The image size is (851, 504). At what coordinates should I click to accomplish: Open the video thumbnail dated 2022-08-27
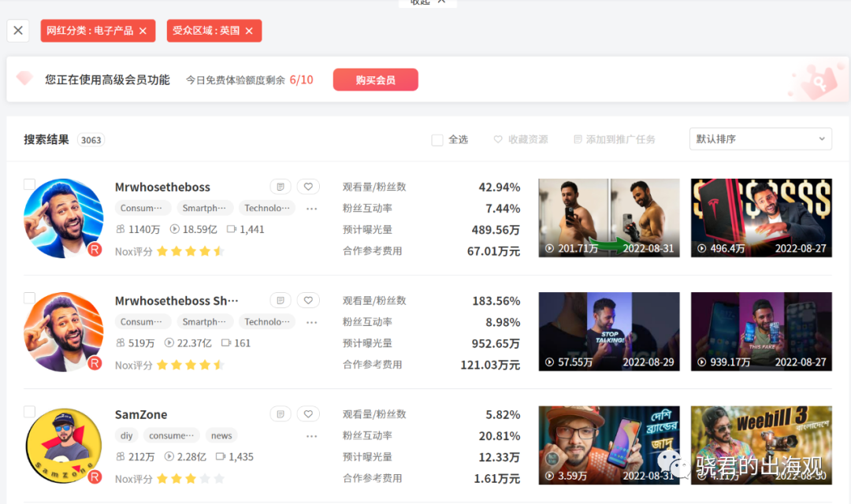pyautogui.click(x=761, y=217)
